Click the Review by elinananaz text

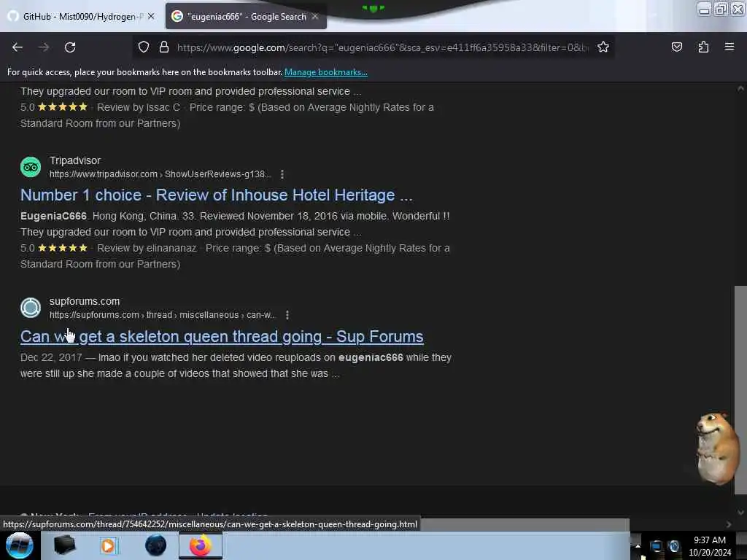coord(147,248)
